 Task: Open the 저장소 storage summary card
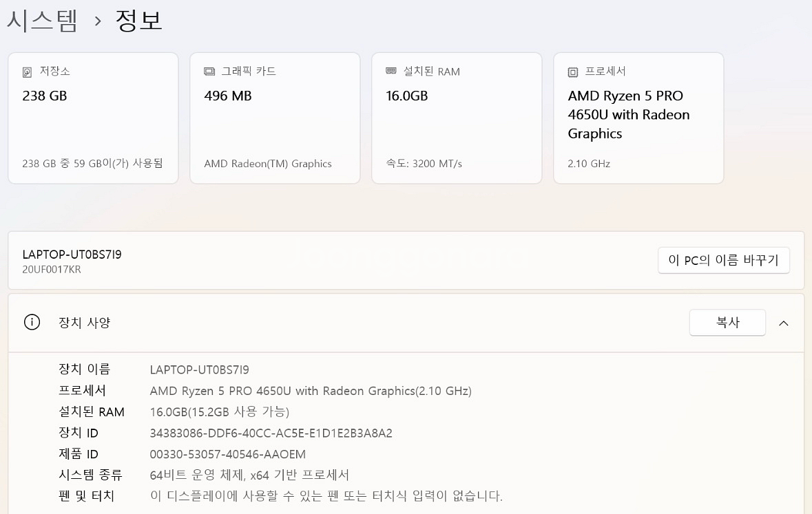pyautogui.click(x=93, y=117)
